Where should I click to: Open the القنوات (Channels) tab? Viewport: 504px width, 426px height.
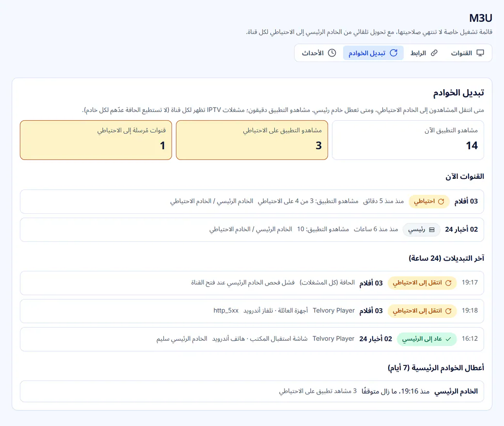pyautogui.click(x=467, y=53)
